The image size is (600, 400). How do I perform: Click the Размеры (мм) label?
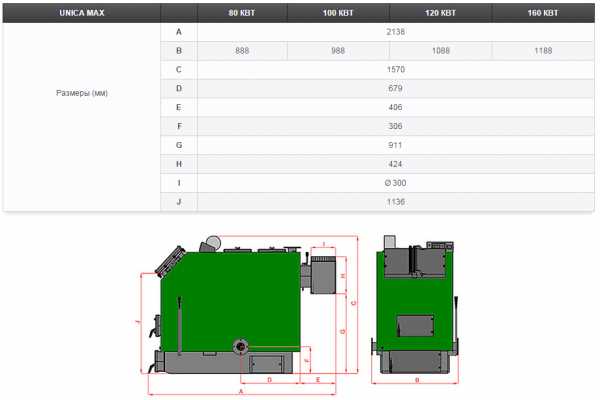pyautogui.click(x=82, y=93)
